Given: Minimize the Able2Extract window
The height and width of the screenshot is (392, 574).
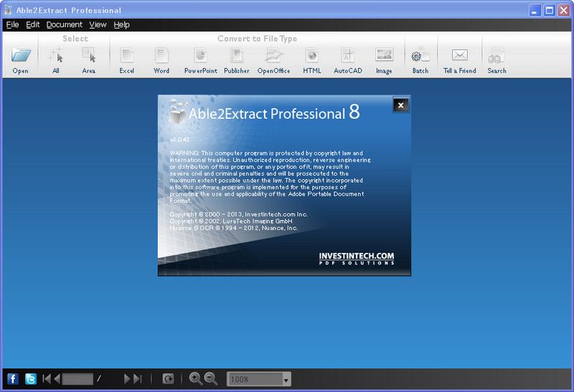Looking at the screenshot, I should click(535, 10).
